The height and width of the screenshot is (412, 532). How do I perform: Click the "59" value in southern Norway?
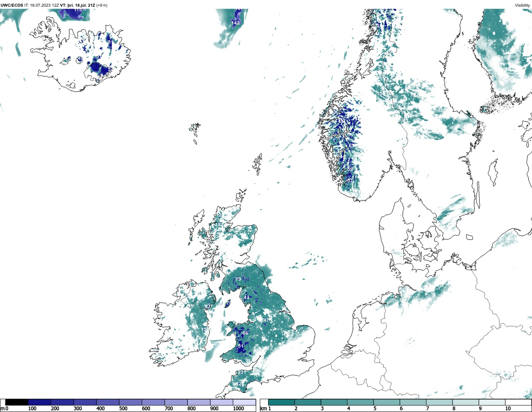click(x=350, y=169)
